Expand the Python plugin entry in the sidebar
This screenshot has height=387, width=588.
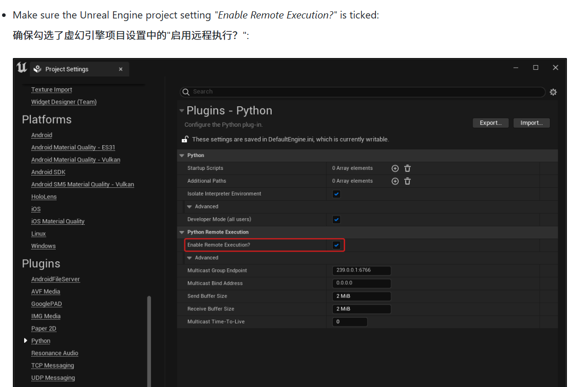(25, 340)
